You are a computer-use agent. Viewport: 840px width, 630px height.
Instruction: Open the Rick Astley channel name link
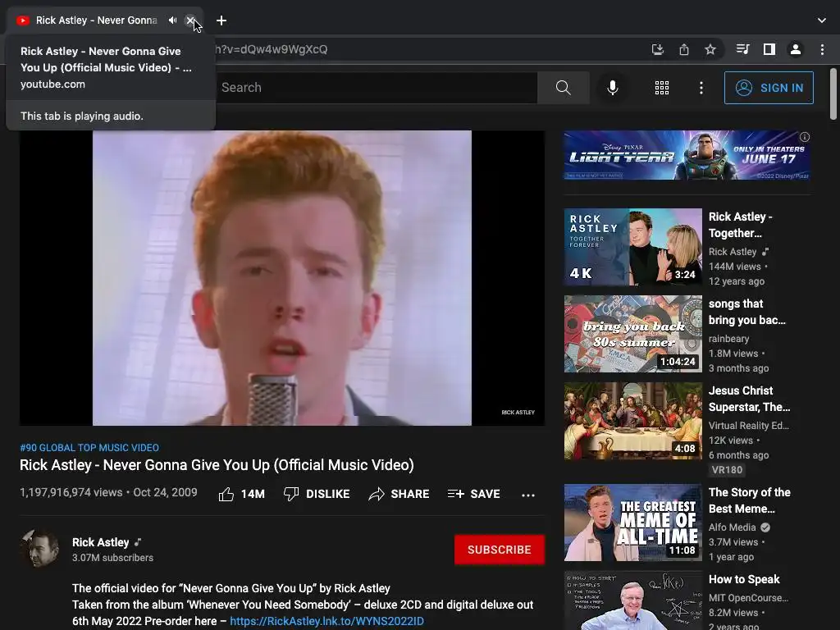point(101,542)
